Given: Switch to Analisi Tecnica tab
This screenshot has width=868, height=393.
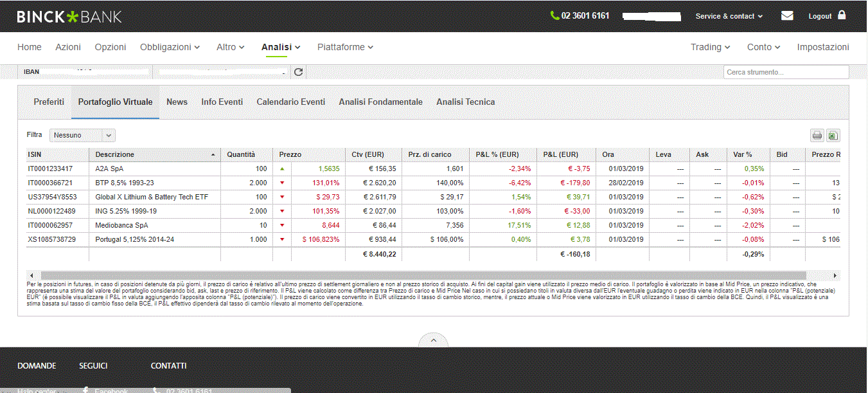Looking at the screenshot, I should pyautogui.click(x=466, y=102).
